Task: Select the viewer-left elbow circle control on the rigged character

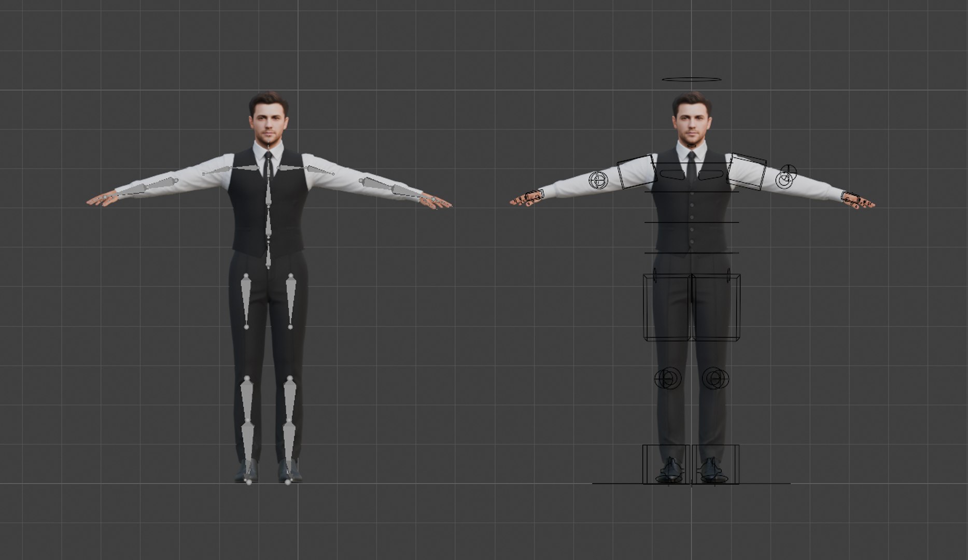Action: click(598, 180)
